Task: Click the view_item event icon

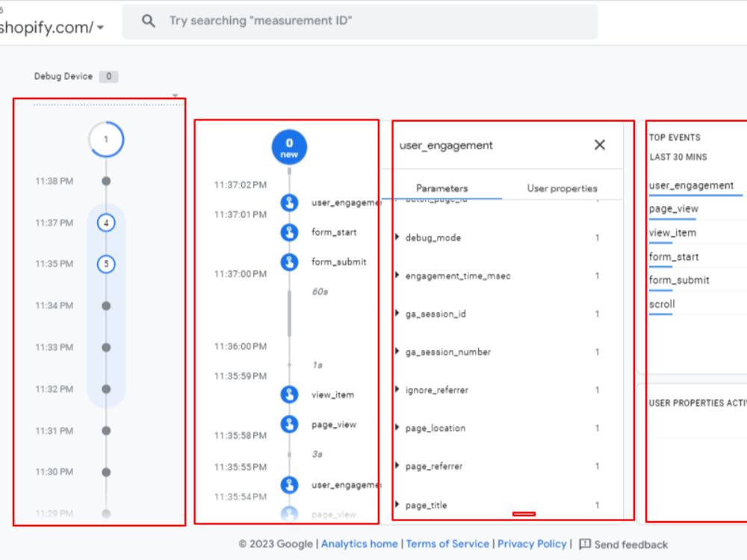Action: tap(289, 394)
